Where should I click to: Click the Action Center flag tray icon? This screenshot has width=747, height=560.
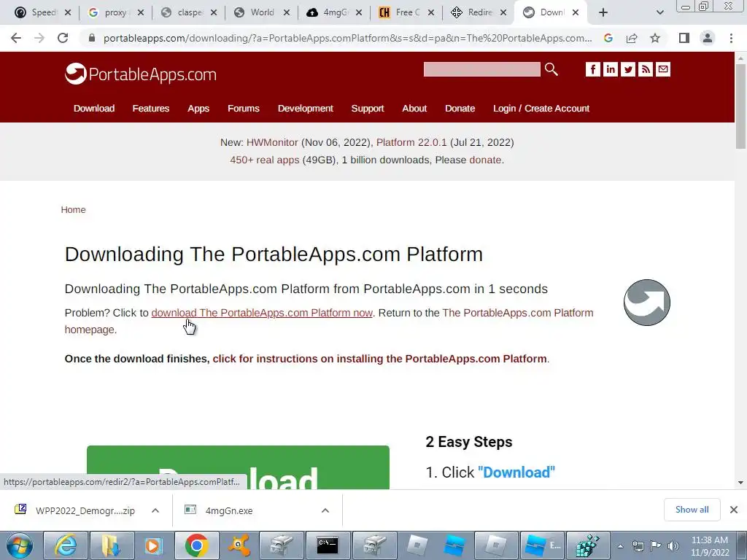coord(656,545)
